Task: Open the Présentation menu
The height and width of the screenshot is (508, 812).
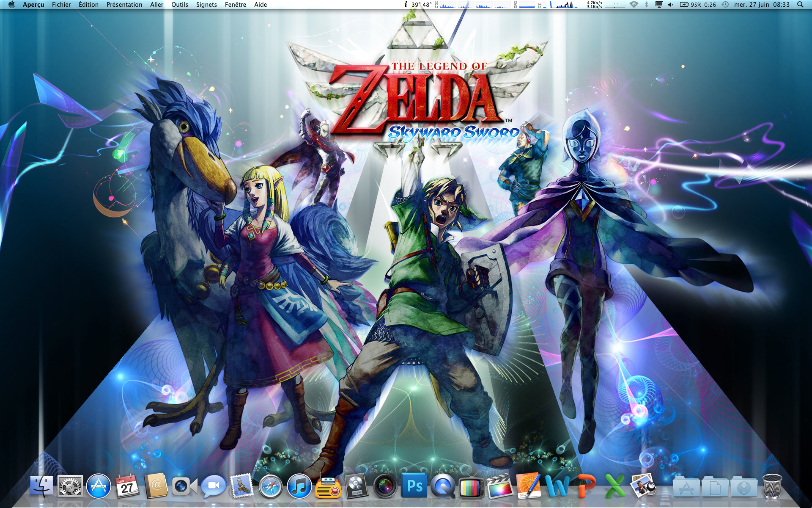Action: pyautogui.click(x=124, y=5)
